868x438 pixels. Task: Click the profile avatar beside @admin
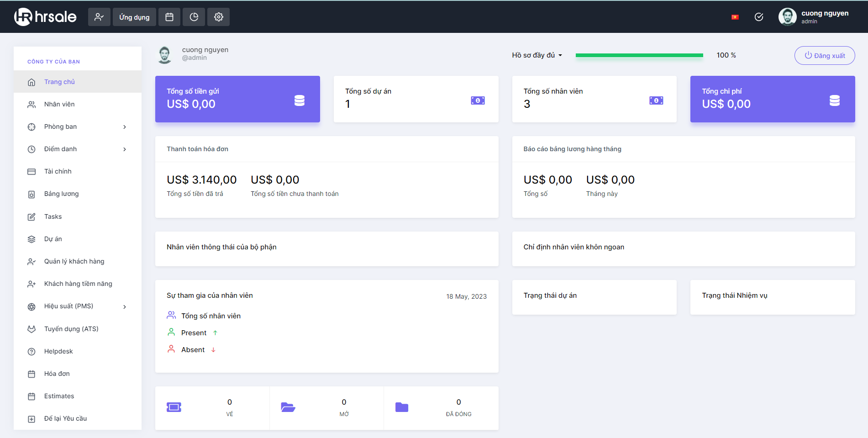(164, 55)
